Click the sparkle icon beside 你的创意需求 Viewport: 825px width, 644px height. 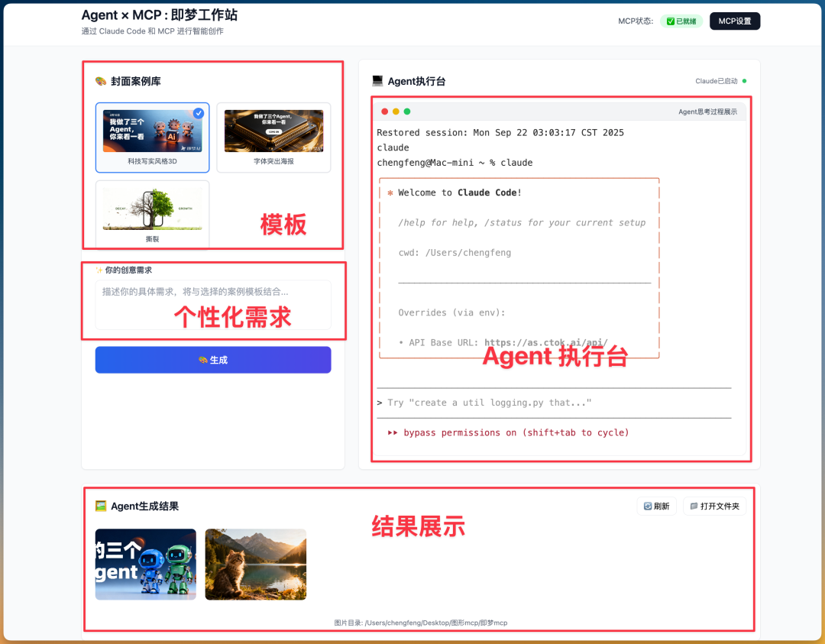[99, 270]
